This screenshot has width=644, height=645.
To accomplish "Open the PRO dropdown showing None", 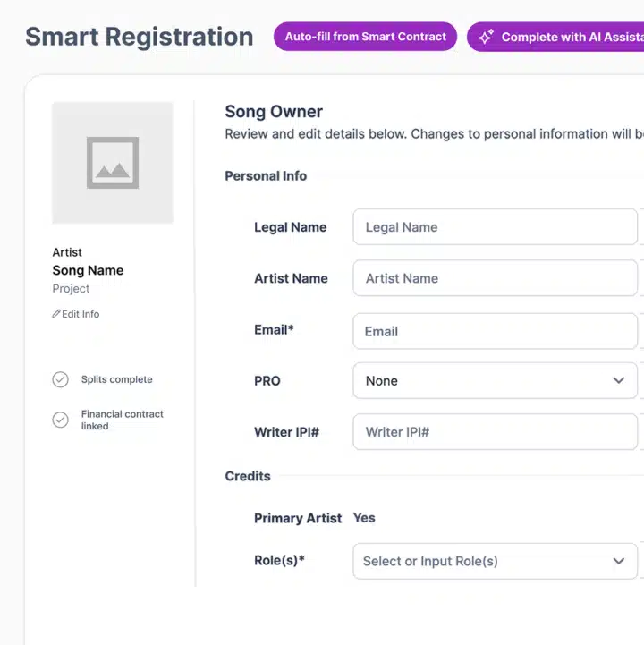I will (x=496, y=380).
